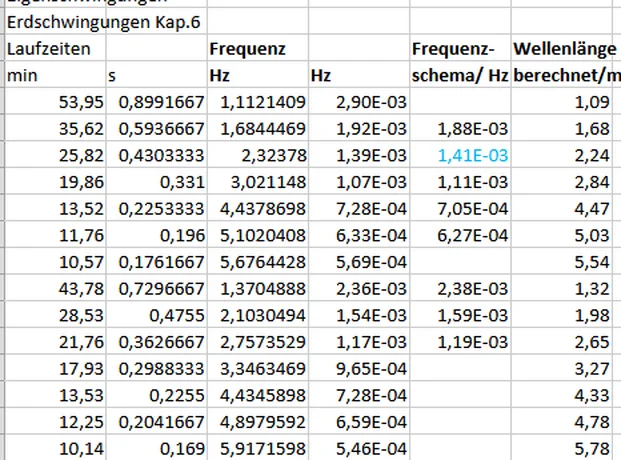Select the cell containing 53,95
Image resolution: width=621 pixels, height=460 pixels.
point(53,102)
